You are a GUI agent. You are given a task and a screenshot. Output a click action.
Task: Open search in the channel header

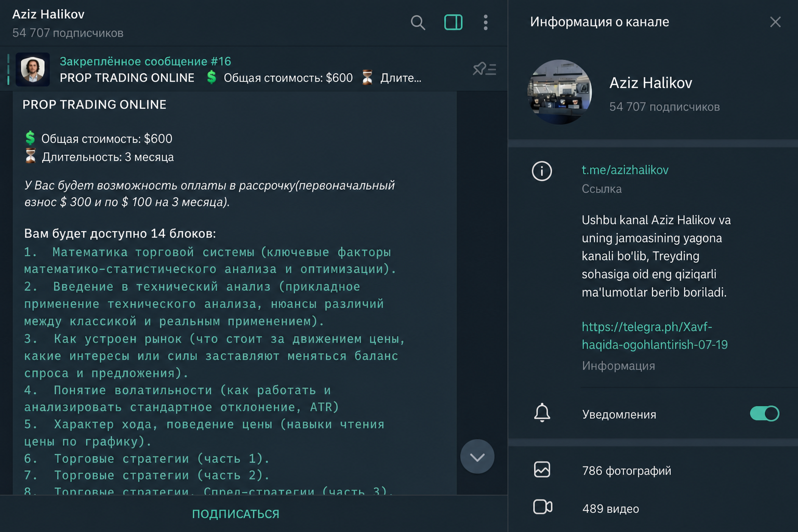pyautogui.click(x=418, y=22)
